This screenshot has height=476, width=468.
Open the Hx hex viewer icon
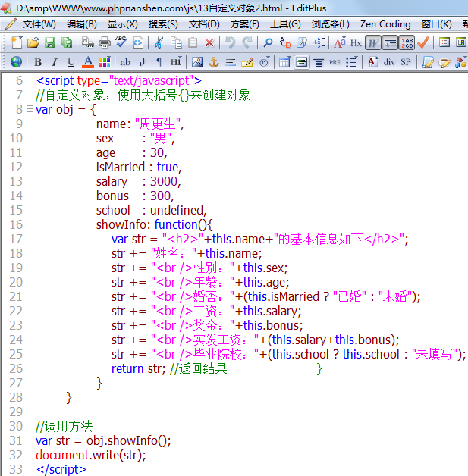[356, 43]
